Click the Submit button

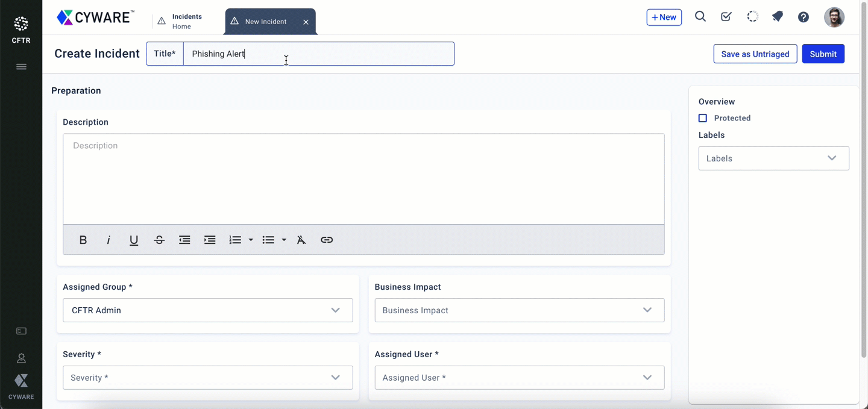pyautogui.click(x=823, y=54)
